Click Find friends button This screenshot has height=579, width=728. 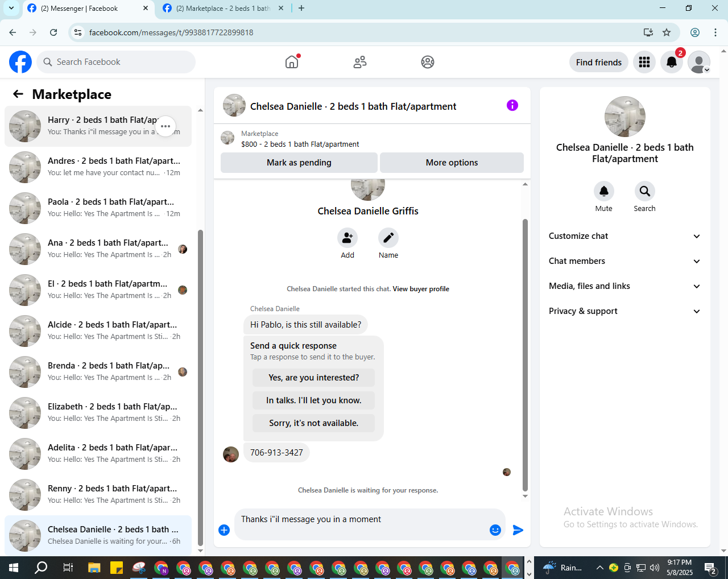[x=599, y=62]
